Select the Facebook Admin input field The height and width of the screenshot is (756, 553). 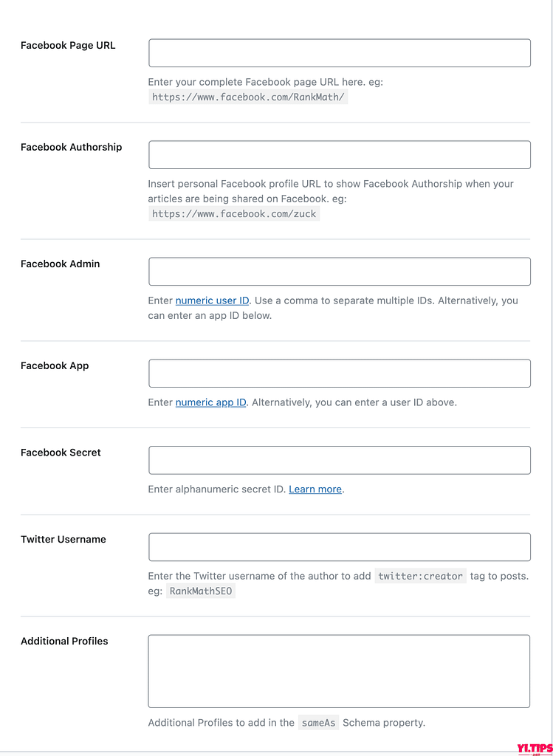340,272
